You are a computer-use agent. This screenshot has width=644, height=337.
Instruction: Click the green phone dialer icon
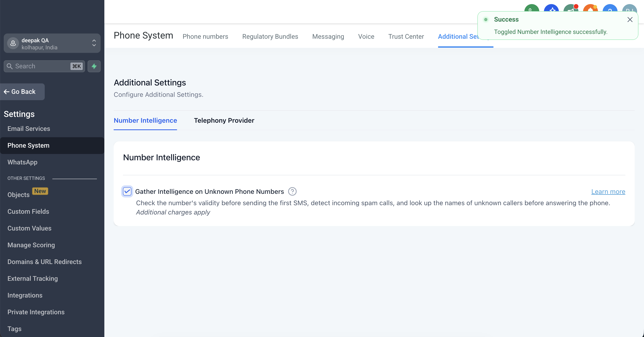531,8
